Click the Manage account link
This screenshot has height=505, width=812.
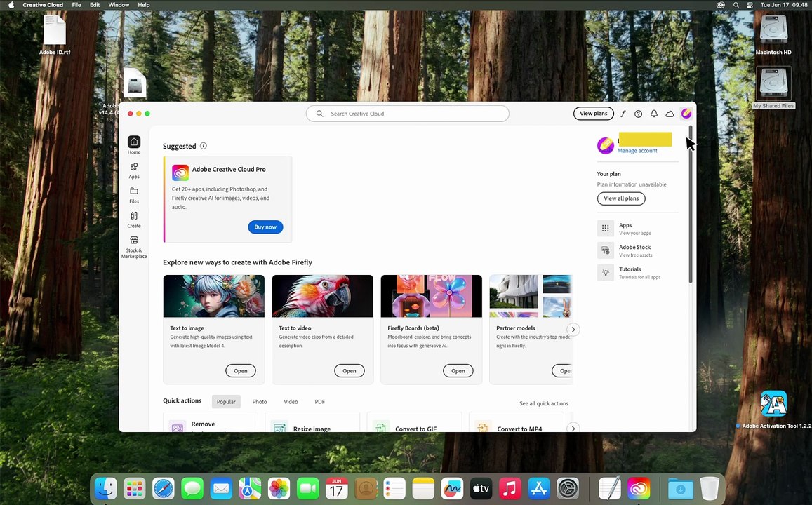tap(637, 151)
